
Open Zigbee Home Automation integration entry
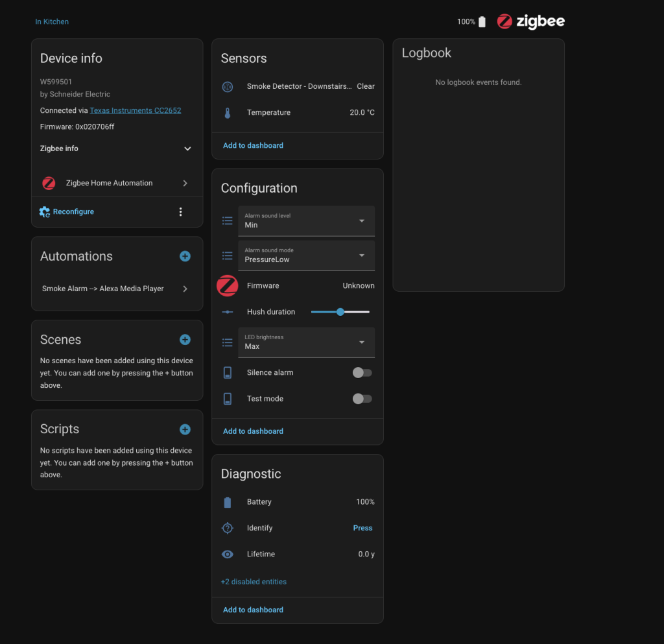(x=117, y=184)
